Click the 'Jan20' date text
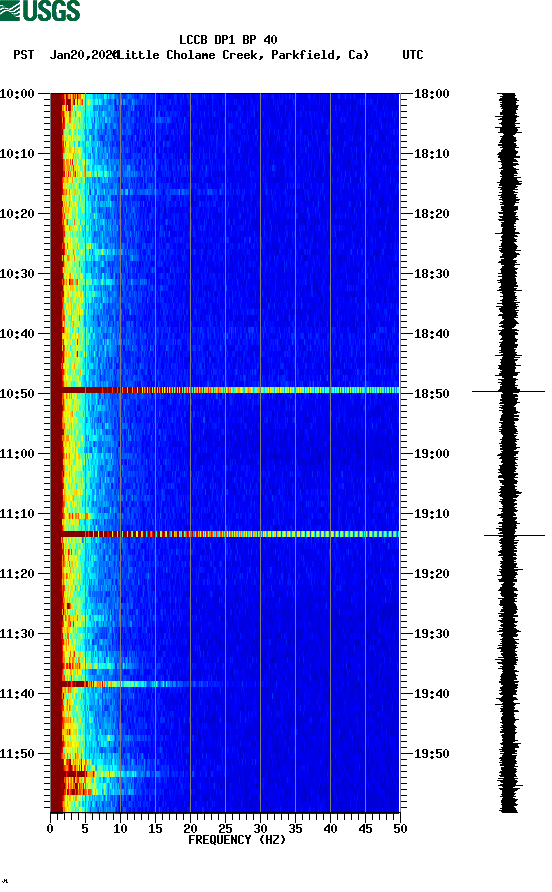The height and width of the screenshot is (892, 552). [67, 55]
